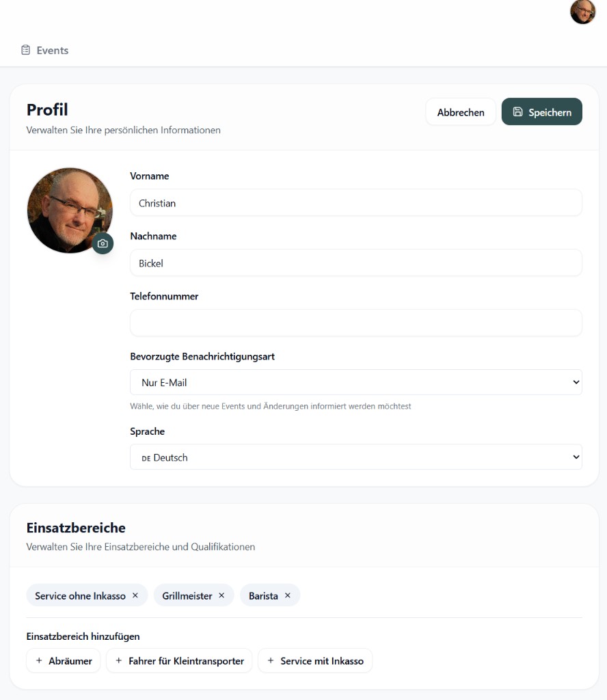Select the Vorname field containing Christian
Screen dimensions: 607x700
tap(355, 202)
